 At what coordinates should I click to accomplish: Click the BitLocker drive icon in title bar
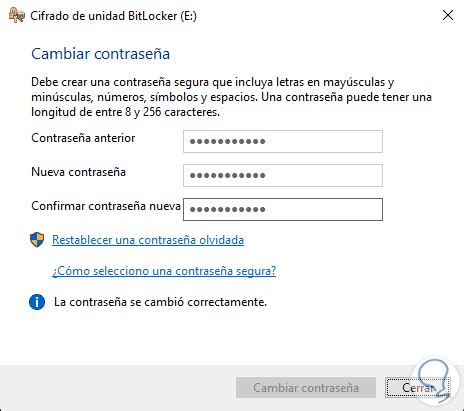pos(17,15)
